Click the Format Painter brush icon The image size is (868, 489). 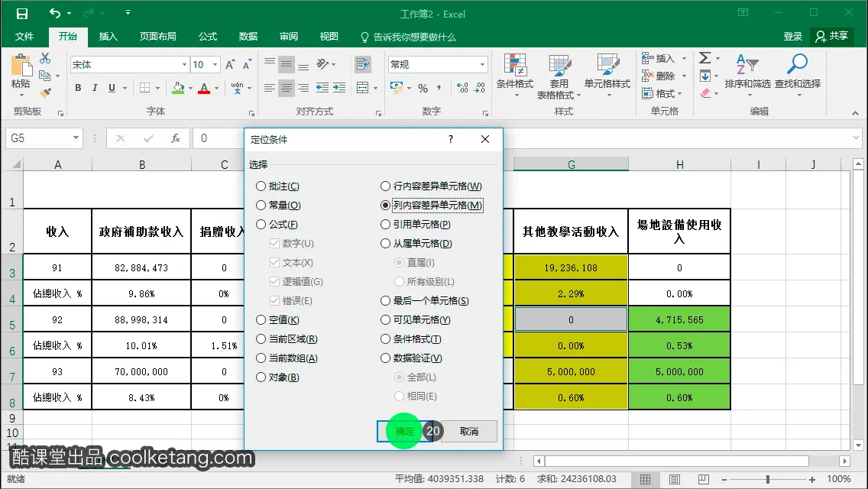pyautogui.click(x=45, y=92)
